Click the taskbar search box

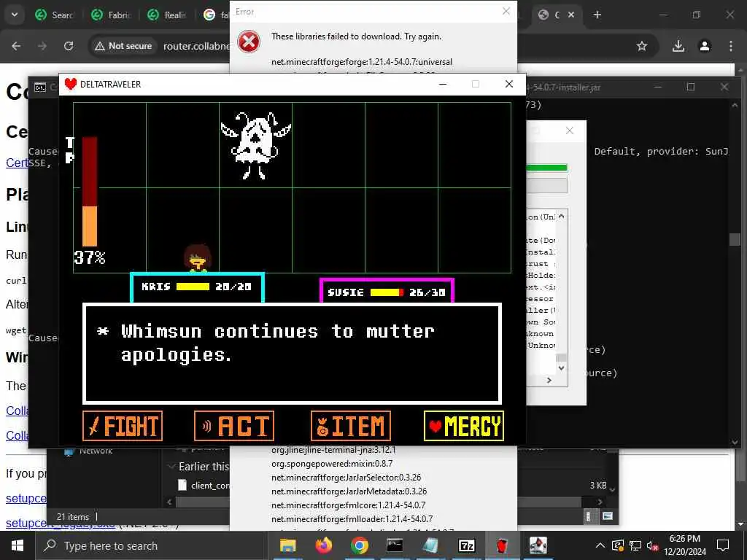click(150, 545)
